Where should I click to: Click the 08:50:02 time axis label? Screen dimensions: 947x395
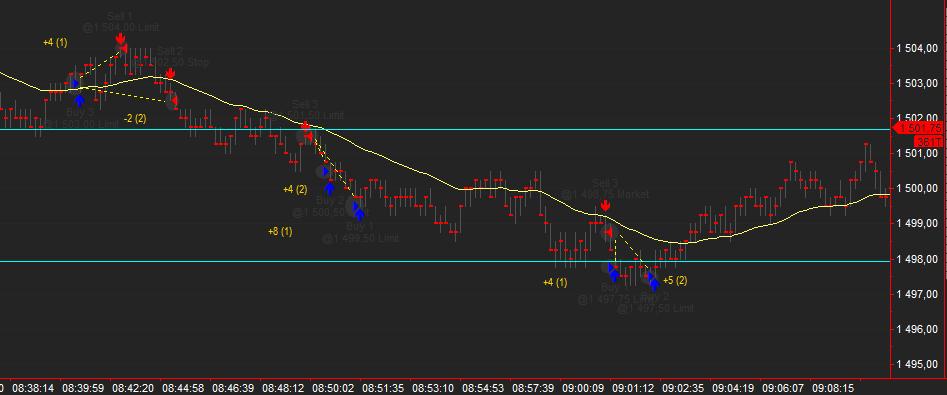tap(332, 387)
